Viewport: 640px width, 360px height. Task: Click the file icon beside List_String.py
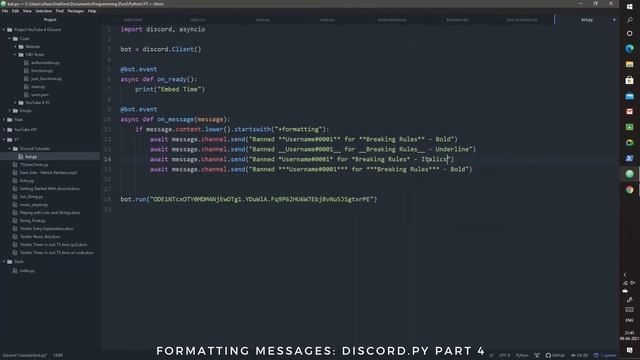click(15, 197)
